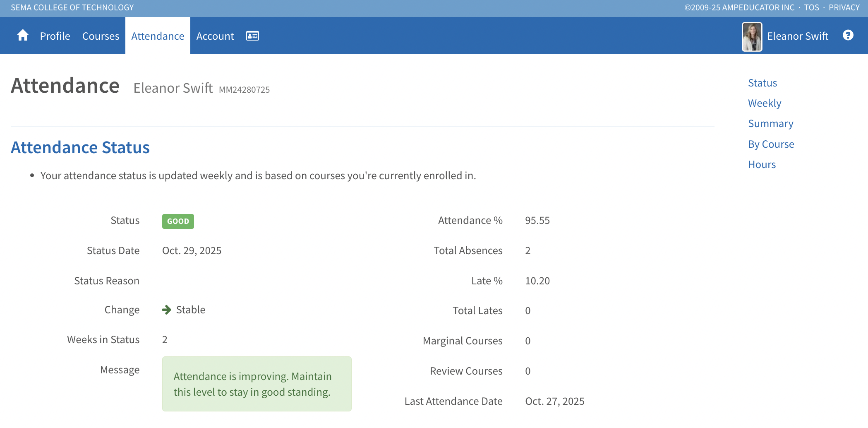Click Eleanor Swift's profile photo thumbnail

click(x=752, y=36)
